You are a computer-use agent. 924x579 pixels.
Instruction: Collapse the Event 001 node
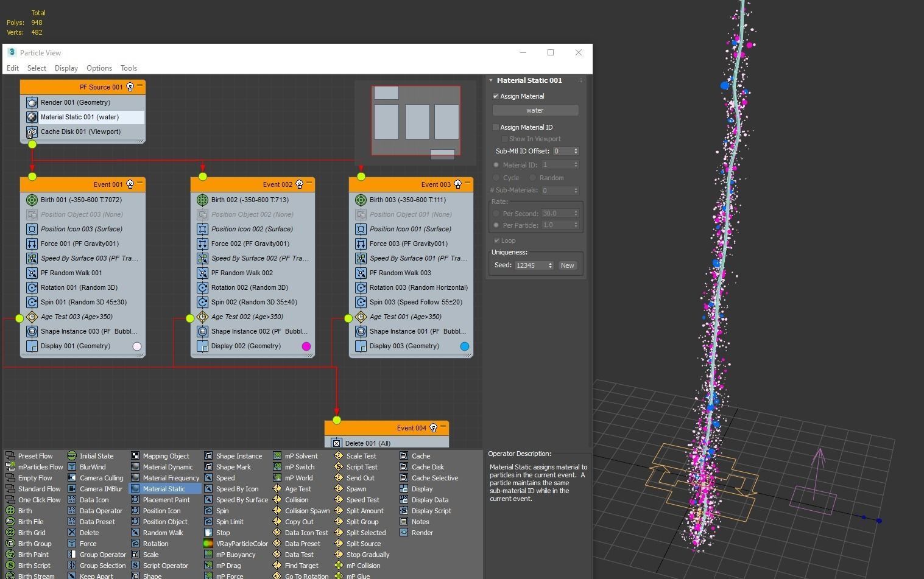click(x=139, y=183)
